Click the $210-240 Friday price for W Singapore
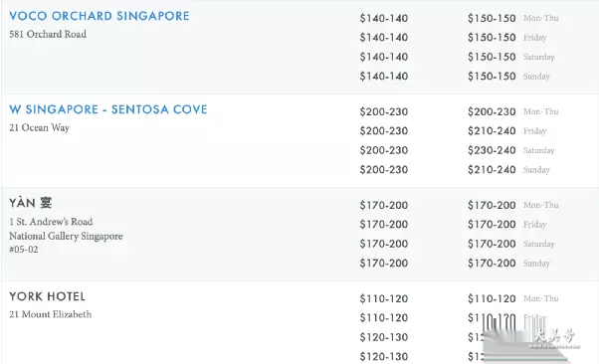The width and height of the screenshot is (599, 364). pos(492,131)
